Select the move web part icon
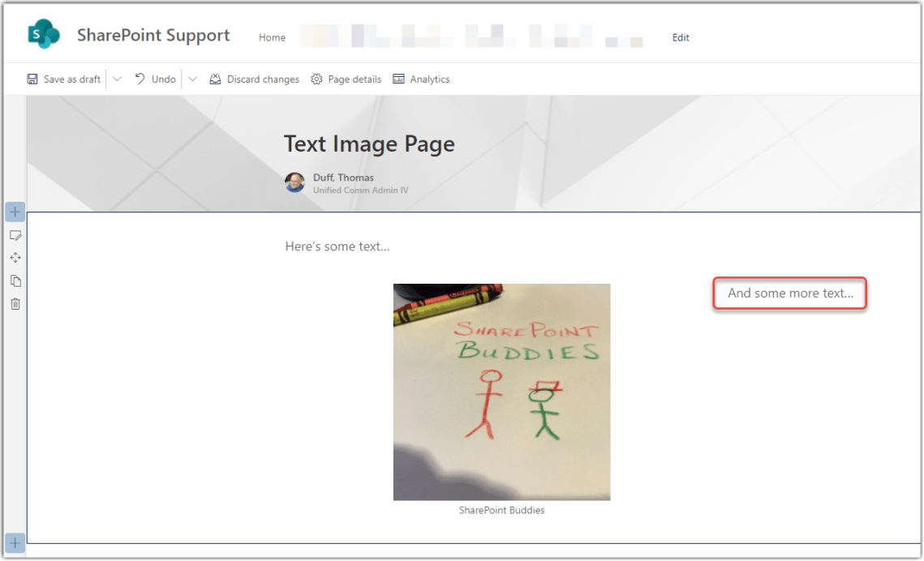The height and width of the screenshot is (561, 924). pyautogui.click(x=15, y=258)
